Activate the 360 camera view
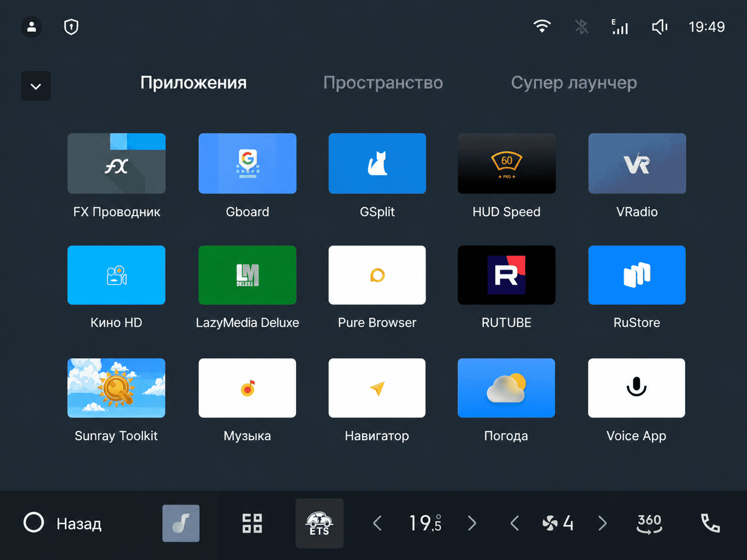 click(649, 523)
